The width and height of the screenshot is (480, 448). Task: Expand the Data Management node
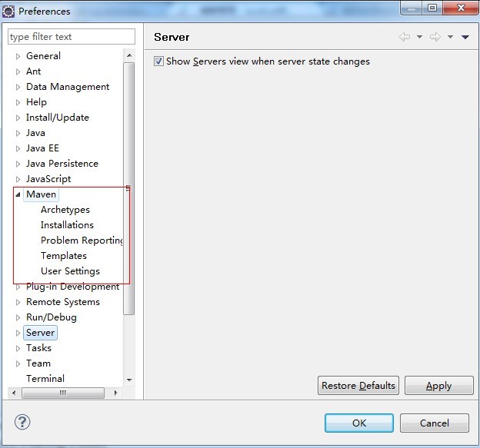point(18,87)
